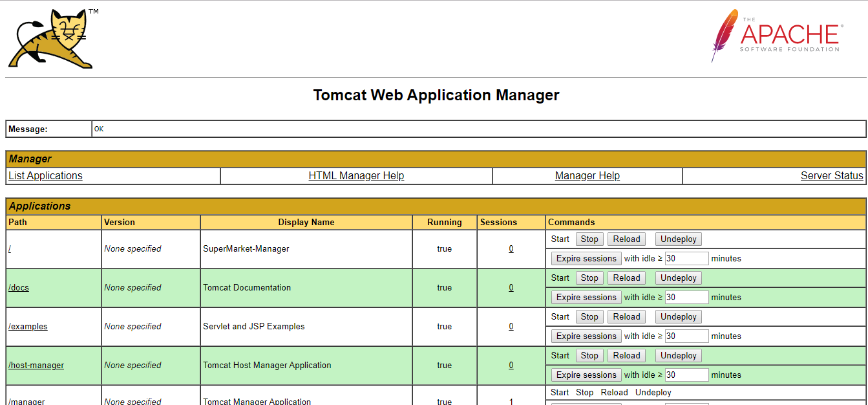Stop the Servlet and JSP Examples app
This screenshot has width=868, height=405.
[589, 317]
